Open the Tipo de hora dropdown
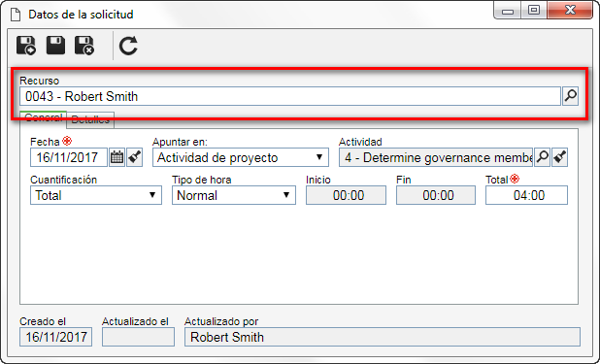The image size is (600, 364). pyautogui.click(x=285, y=195)
